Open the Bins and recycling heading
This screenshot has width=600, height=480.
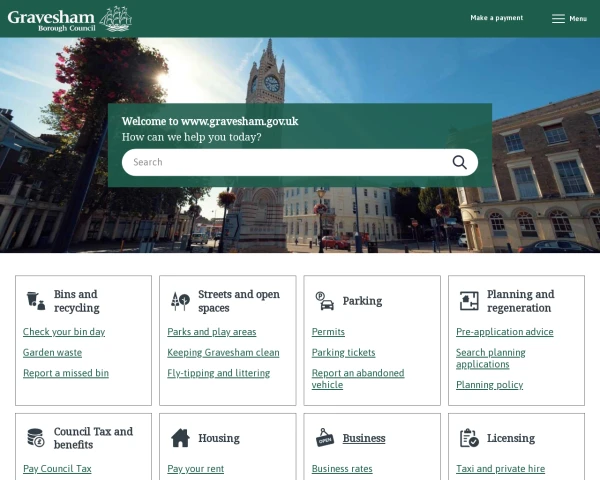(x=77, y=301)
